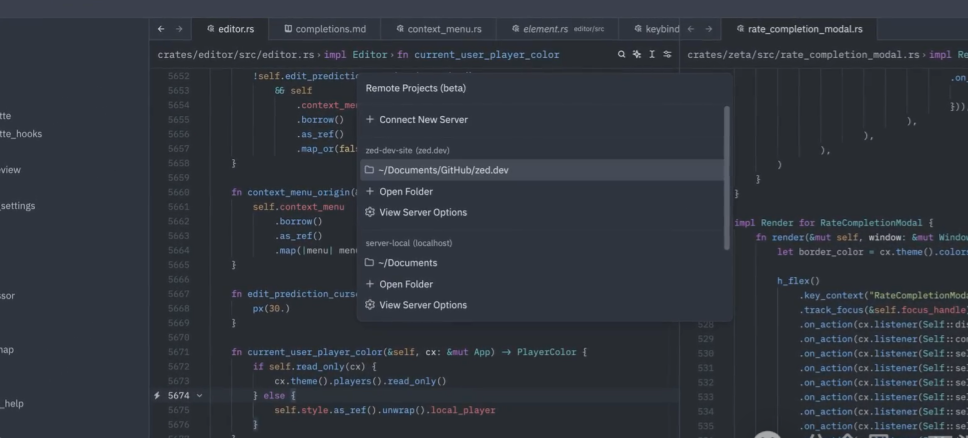Click breadcrumb crates/editor/src/editor.rs

click(x=236, y=54)
